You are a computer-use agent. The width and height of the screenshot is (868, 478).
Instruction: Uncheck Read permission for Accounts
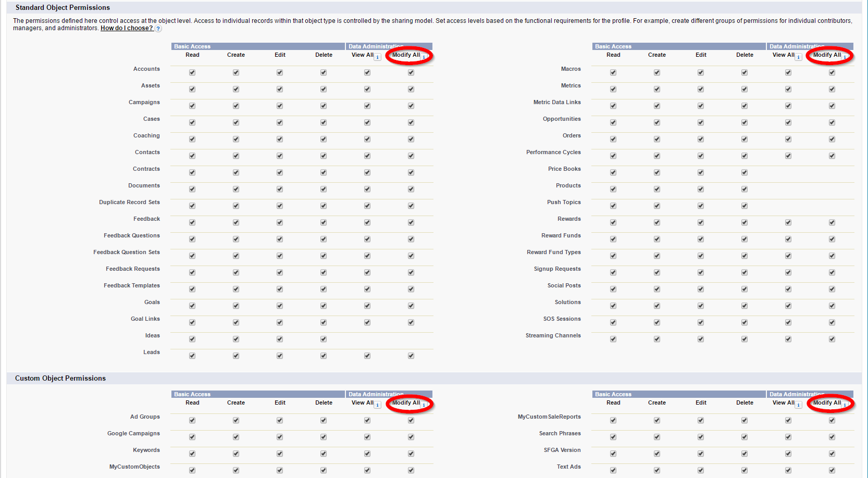[x=192, y=72]
